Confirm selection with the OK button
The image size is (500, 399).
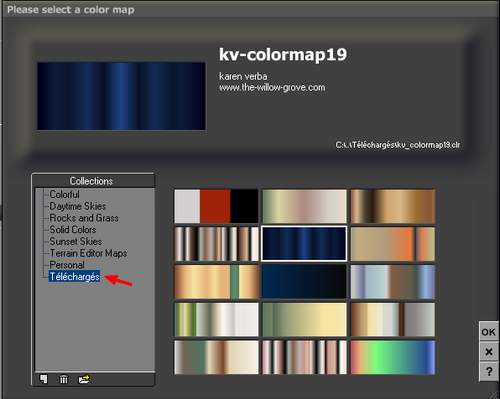click(x=488, y=332)
